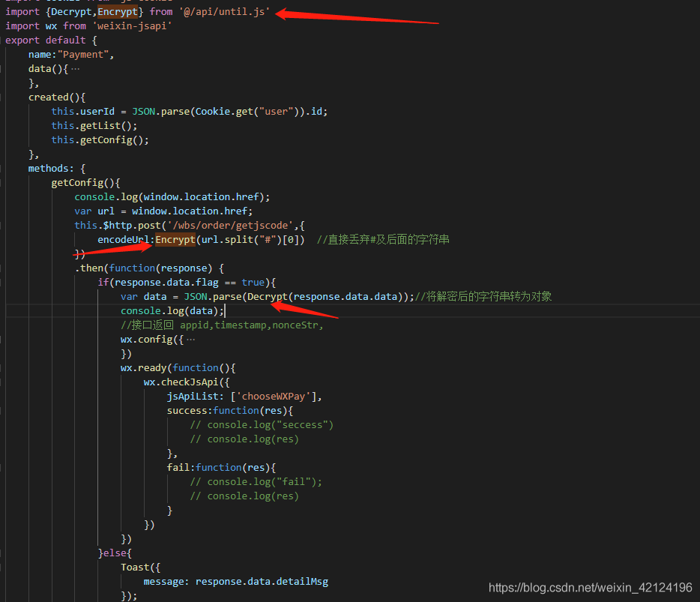Click the 'export default {' line
This screenshot has height=602, width=700.
(x=52, y=40)
